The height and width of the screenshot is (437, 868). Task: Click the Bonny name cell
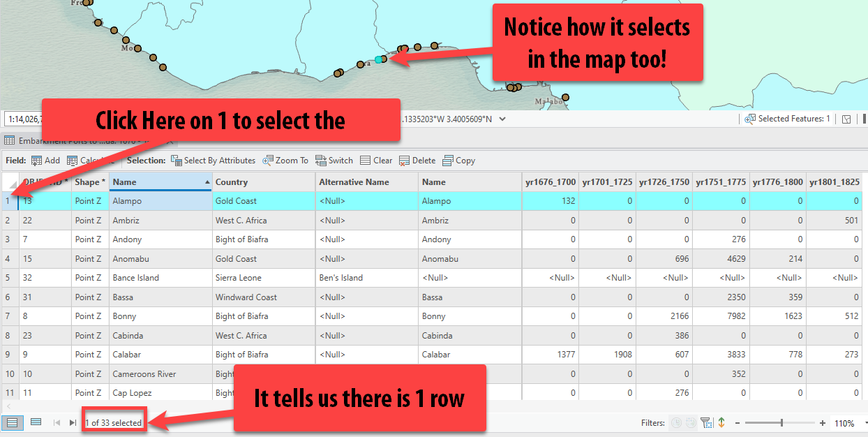coord(160,316)
